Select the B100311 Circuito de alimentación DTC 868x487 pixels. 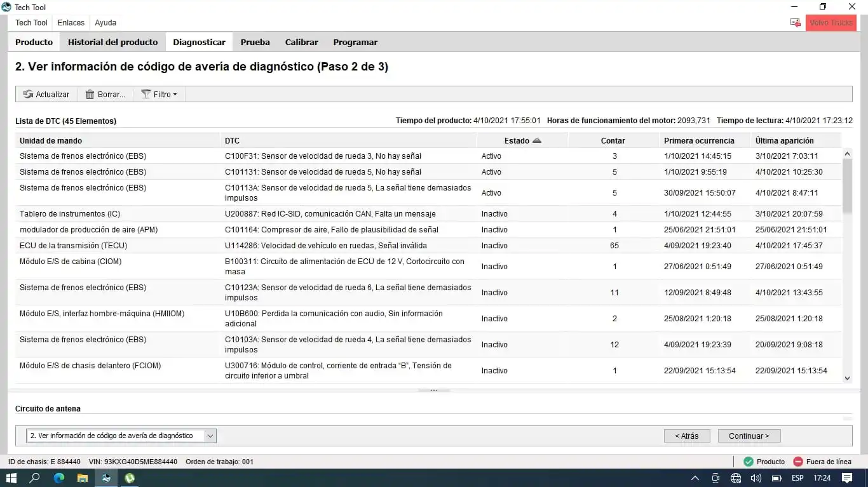tap(428, 266)
